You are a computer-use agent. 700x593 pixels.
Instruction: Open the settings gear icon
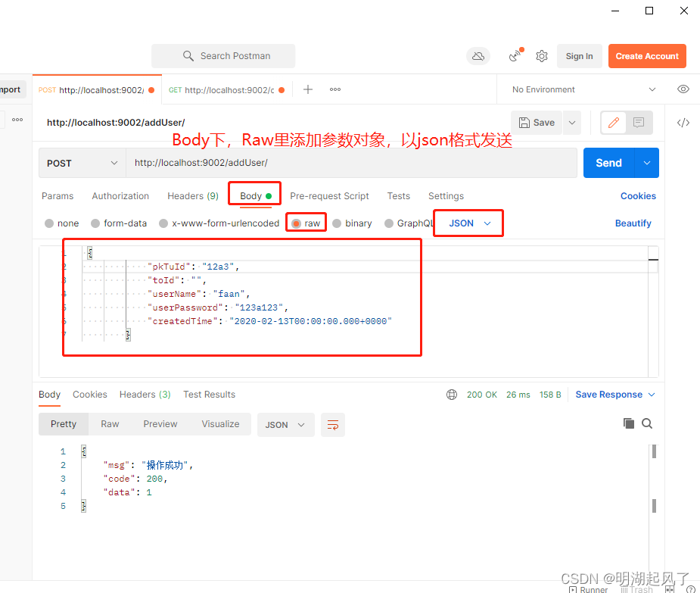pyautogui.click(x=542, y=56)
